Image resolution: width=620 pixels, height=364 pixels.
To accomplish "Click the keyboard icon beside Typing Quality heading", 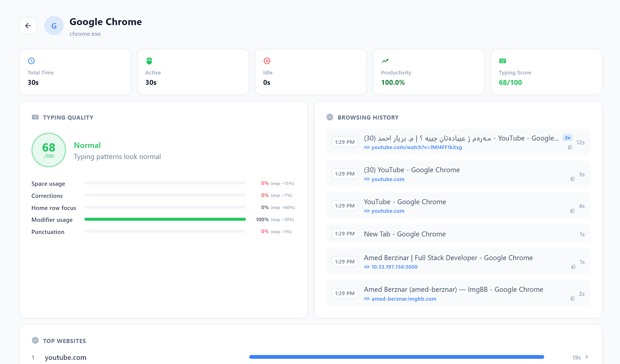I will coord(35,117).
